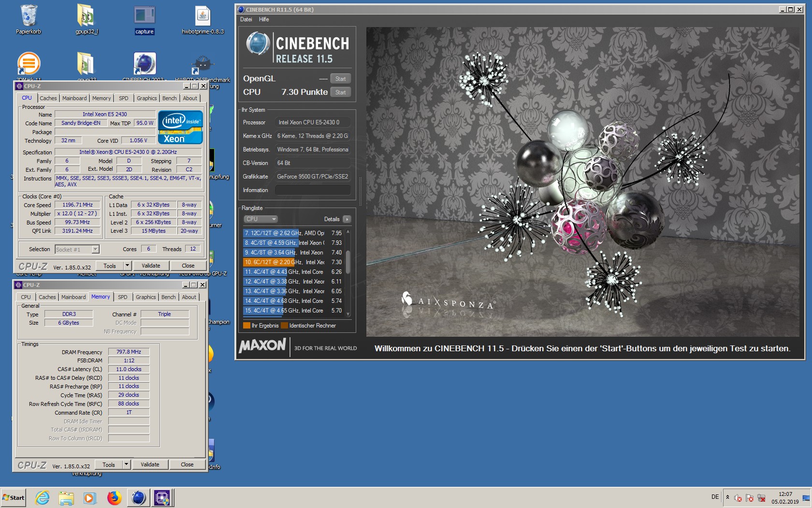Open the gpupi33 desktop folder icon
This screenshot has width=812, height=508.
click(86, 65)
